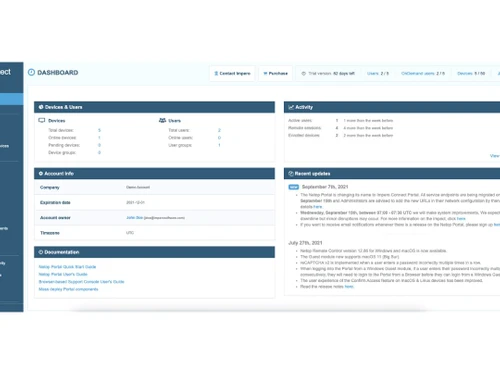Screen dimensions: 500x375
Task: Click the Devices monitor icon
Action: pos(42,120)
